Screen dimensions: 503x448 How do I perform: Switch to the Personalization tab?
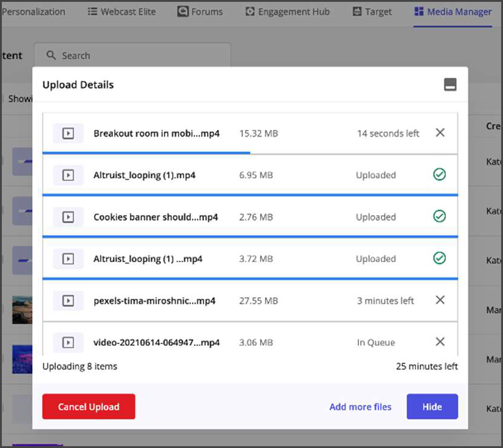[33, 11]
